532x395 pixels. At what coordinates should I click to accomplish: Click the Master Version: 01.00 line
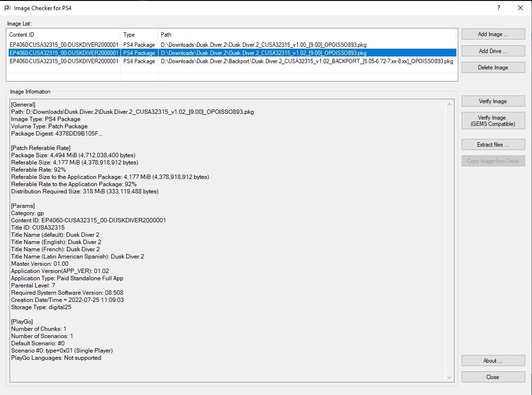coord(40,264)
